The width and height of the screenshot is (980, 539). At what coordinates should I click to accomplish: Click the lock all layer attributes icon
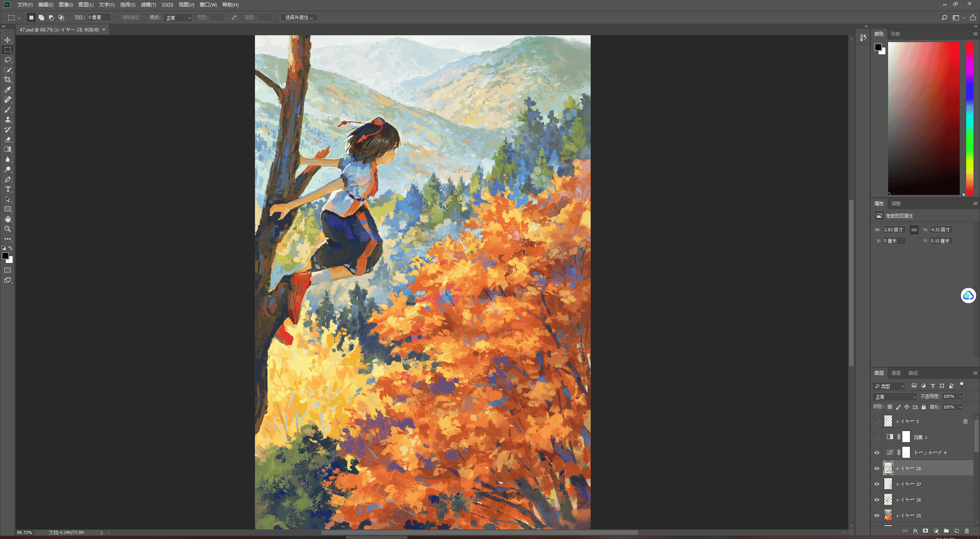click(924, 407)
